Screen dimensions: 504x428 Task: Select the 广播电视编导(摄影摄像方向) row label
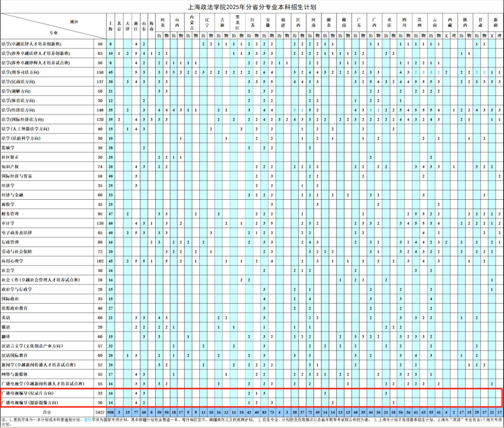30,402
